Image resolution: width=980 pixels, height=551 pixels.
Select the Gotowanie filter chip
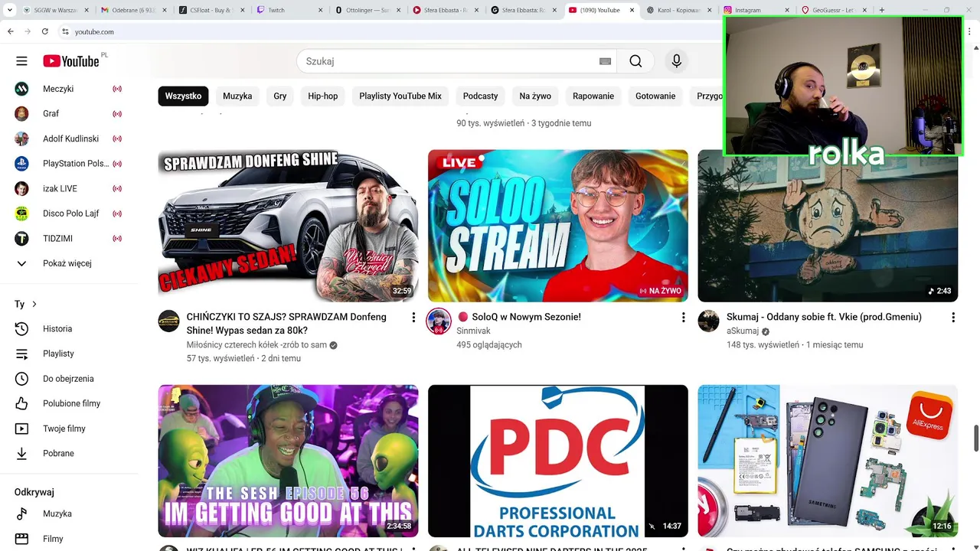655,96
